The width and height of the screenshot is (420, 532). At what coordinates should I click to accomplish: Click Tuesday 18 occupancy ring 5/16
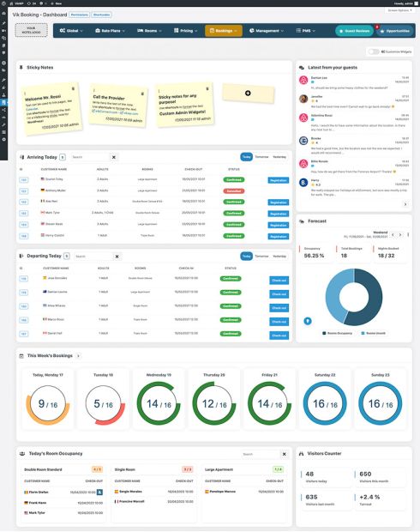(104, 403)
